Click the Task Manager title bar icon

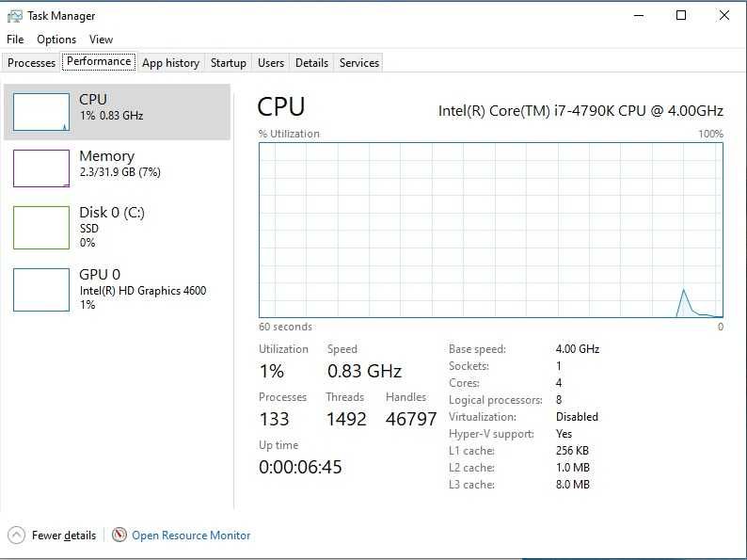click(x=14, y=16)
